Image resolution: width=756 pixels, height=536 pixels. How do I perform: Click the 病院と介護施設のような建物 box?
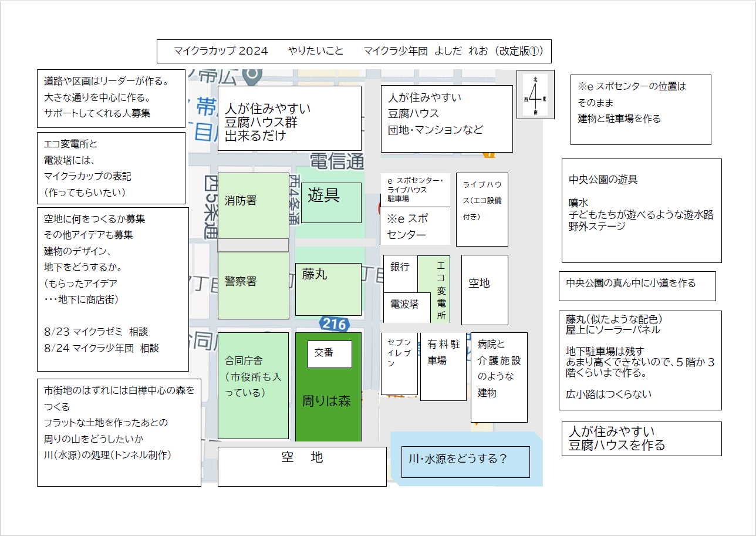tap(499, 377)
